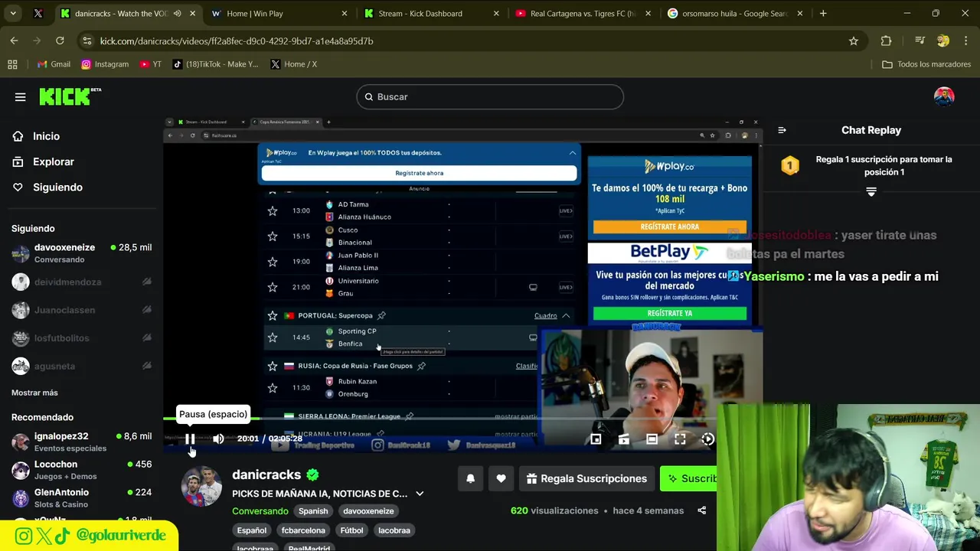Toggle notifications bell for danicracks
Image resolution: width=980 pixels, height=551 pixels.
click(471, 478)
